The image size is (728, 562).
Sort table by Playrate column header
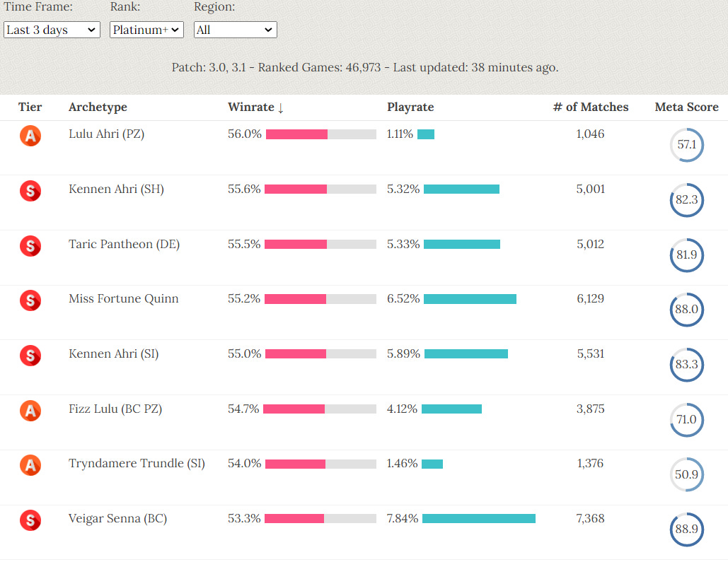click(x=410, y=107)
